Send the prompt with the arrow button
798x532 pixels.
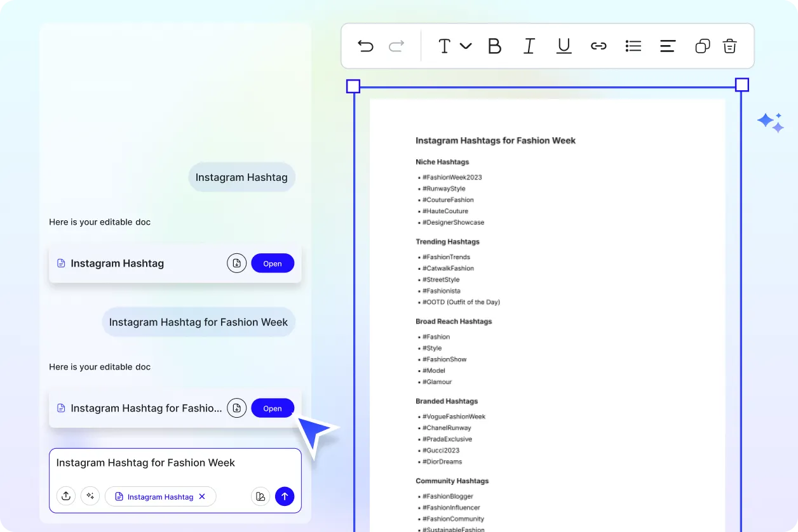pos(285,496)
